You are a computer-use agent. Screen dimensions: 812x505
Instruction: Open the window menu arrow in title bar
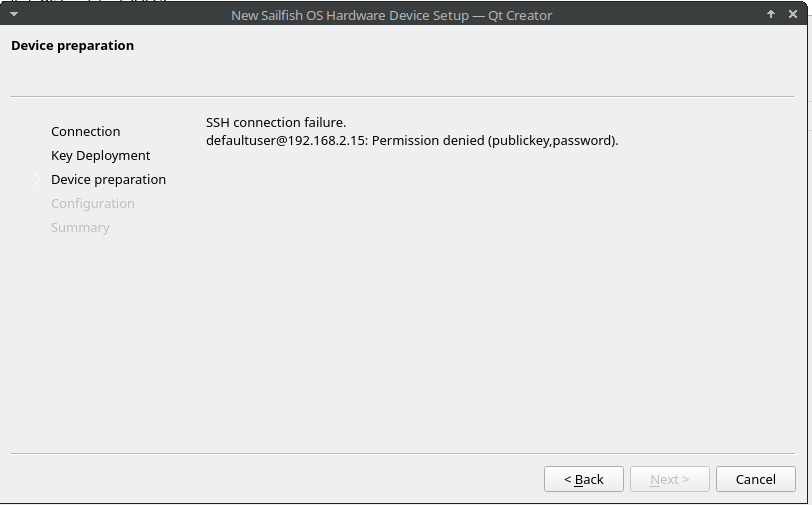pos(14,14)
